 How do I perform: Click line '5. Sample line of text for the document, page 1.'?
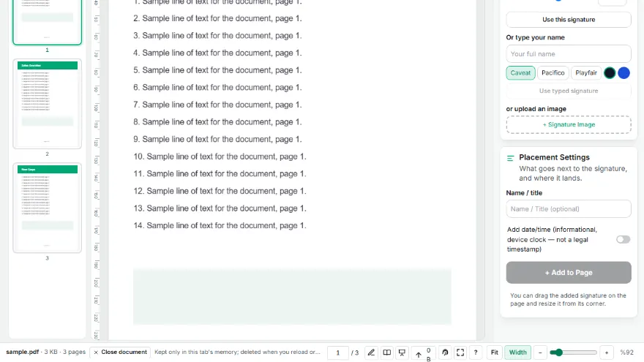coord(217,70)
